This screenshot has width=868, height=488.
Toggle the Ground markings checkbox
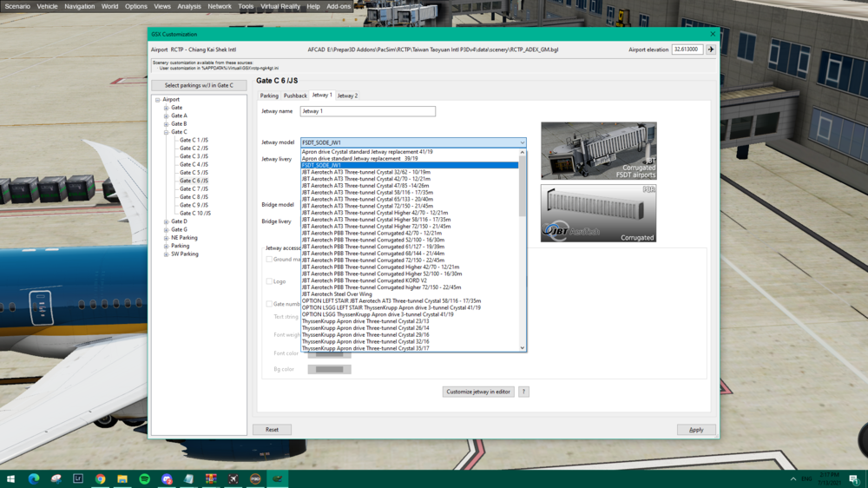(x=269, y=259)
